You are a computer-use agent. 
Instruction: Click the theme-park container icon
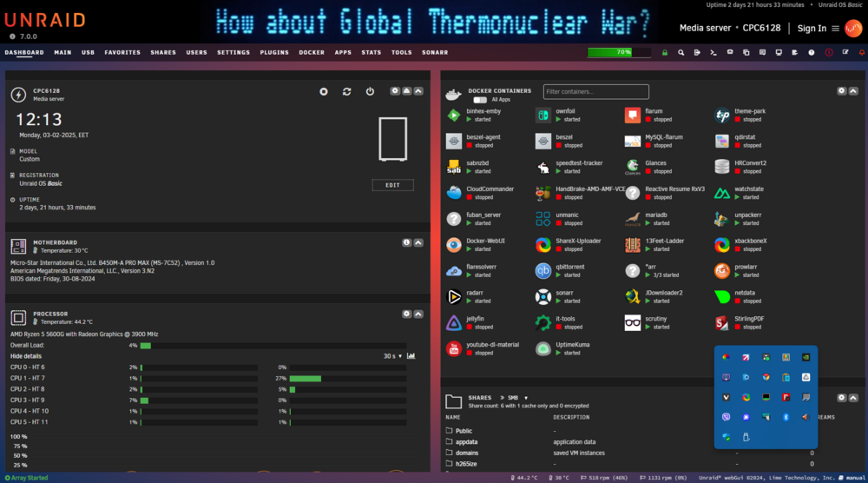click(722, 116)
